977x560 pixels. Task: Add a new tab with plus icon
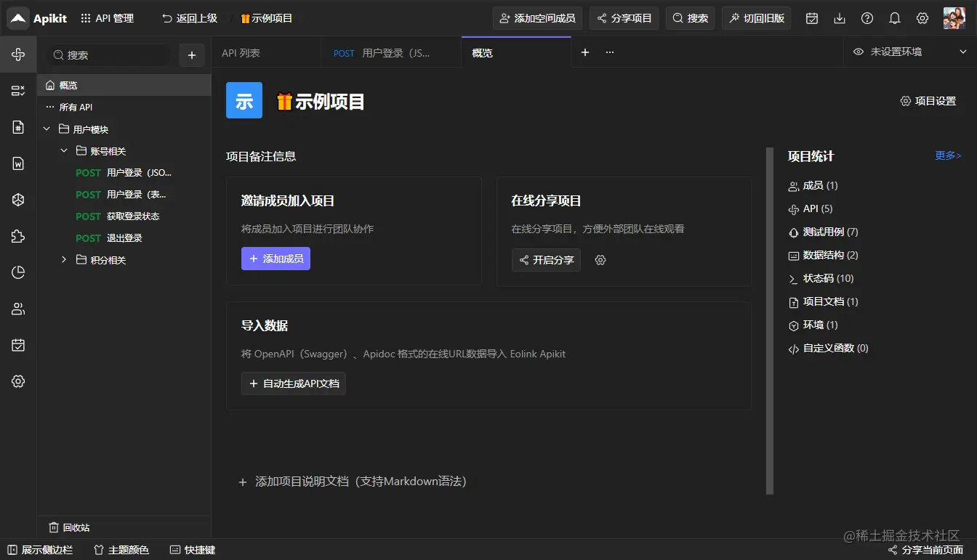(585, 52)
